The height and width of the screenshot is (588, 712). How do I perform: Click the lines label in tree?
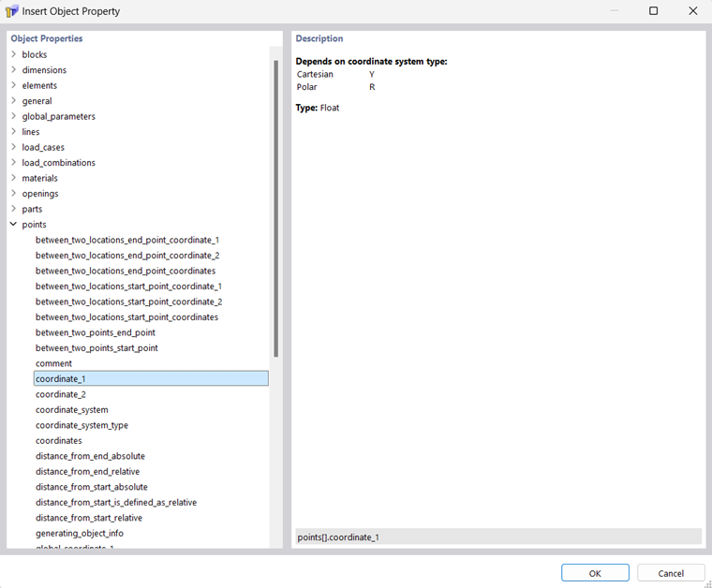pyautogui.click(x=30, y=132)
